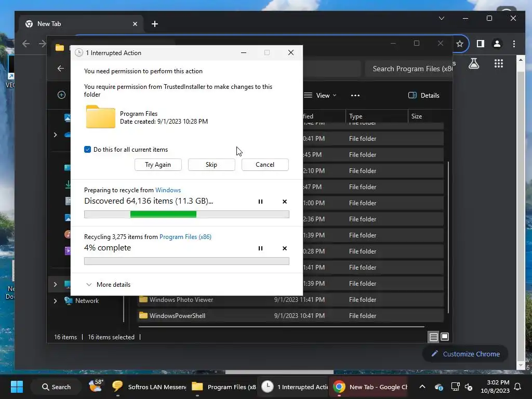The image size is (532, 399).
Task: Go back in File Explorer
Action: [61, 69]
